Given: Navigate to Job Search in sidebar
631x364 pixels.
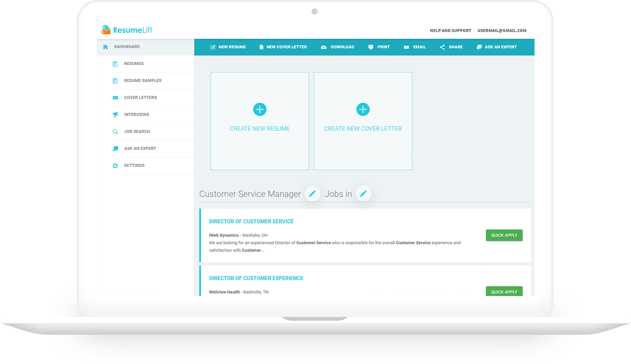Looking at the screenshot, I should click(x=137, y=132).
